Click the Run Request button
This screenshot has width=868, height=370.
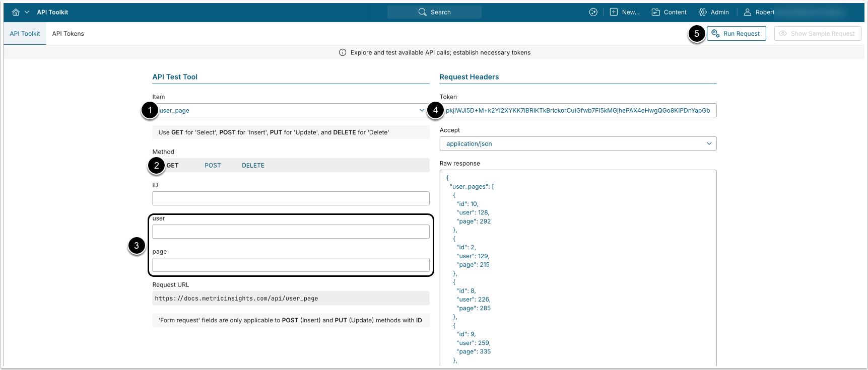pyautogui.click(x=736, y=34)
